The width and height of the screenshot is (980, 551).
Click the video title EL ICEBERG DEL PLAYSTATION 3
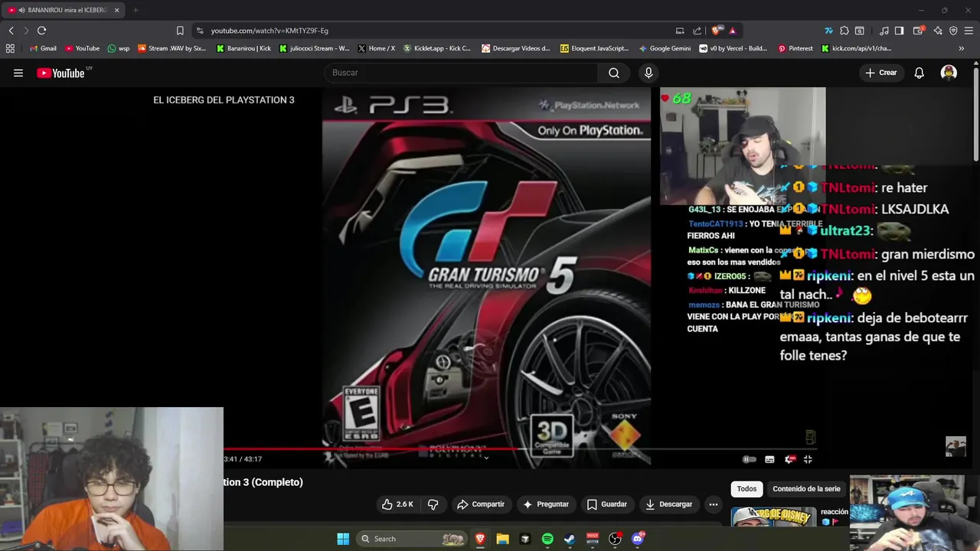(x=224, y=100)
